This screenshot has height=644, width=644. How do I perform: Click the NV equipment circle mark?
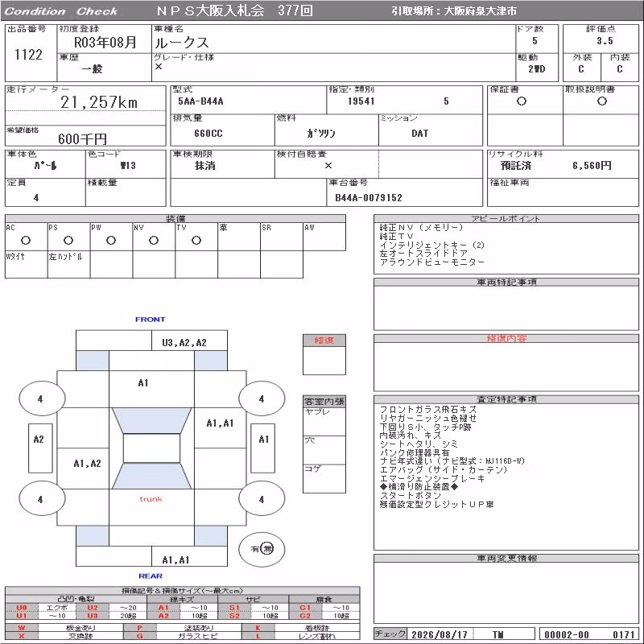pos(154,240)
